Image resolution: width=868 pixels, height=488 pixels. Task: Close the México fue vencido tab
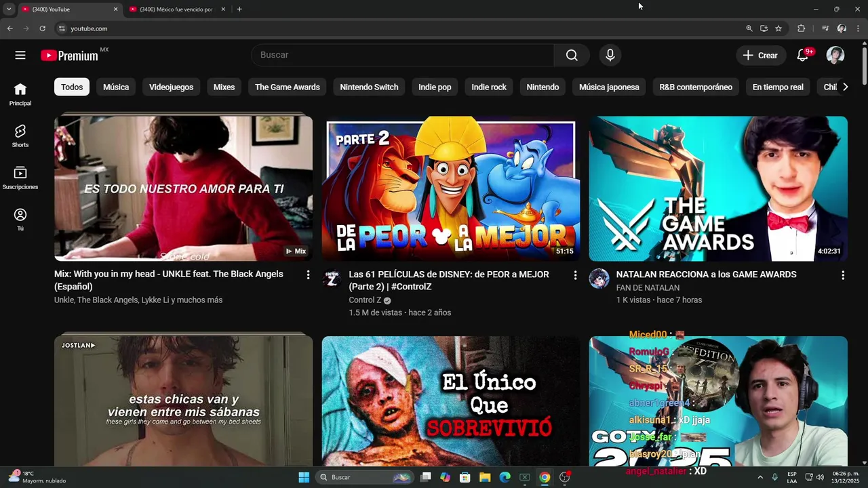223,9
